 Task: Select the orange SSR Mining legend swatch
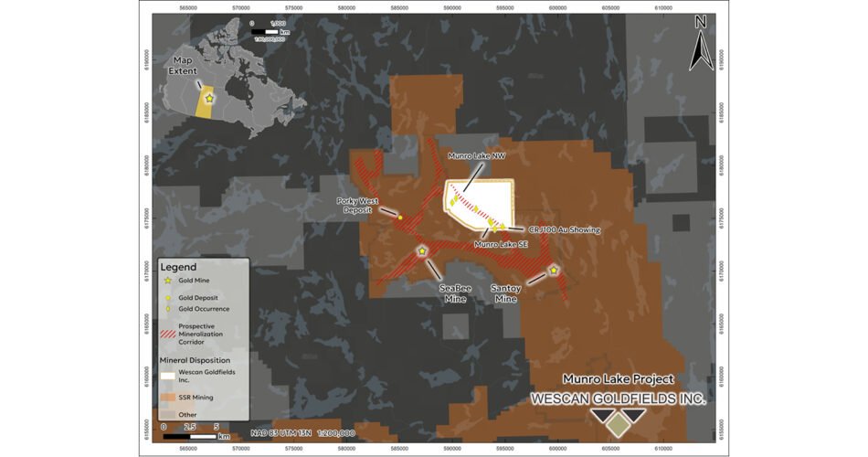168,398
